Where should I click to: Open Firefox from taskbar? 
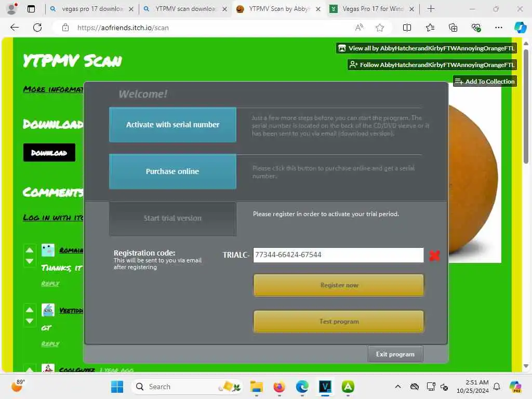click(279, 387)
